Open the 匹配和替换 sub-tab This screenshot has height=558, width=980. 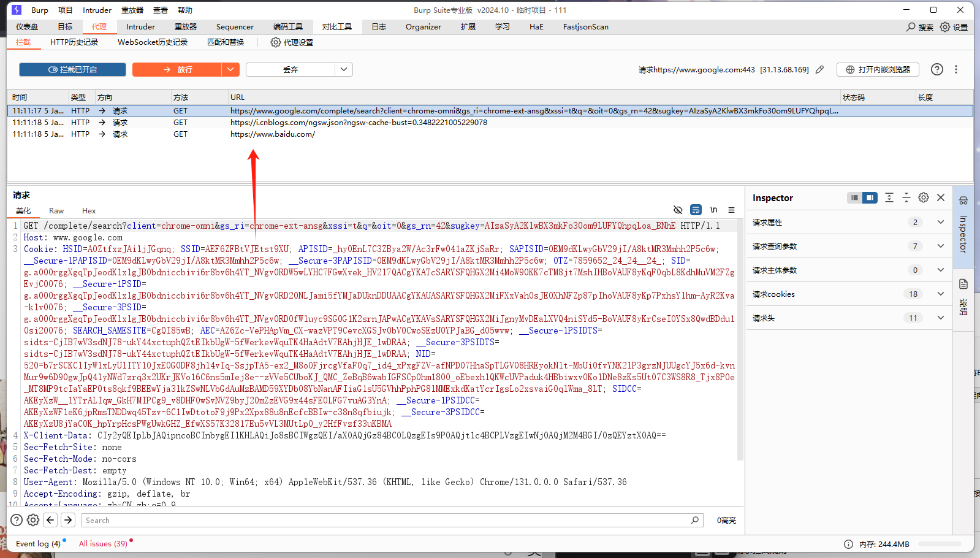pos(226,42)
